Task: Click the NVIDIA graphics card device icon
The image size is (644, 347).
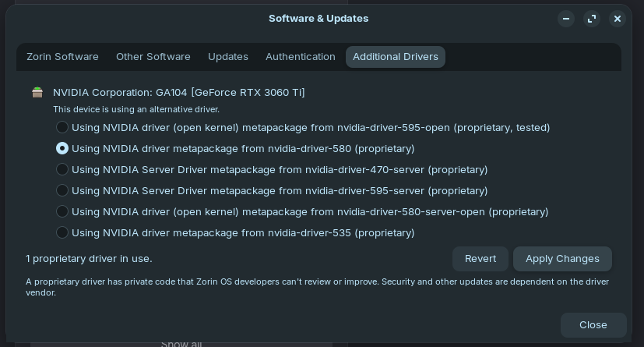Action: tap(37, 93)
